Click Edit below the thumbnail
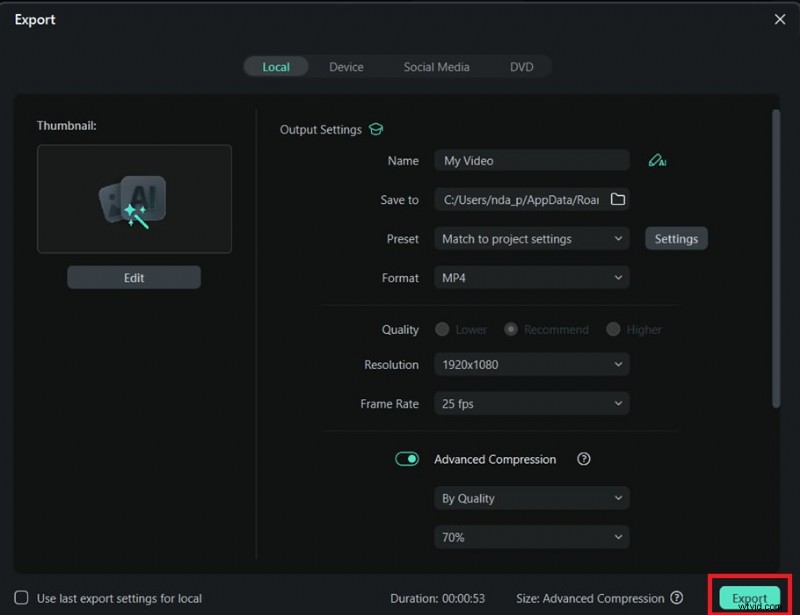 [x=133, y=277]
